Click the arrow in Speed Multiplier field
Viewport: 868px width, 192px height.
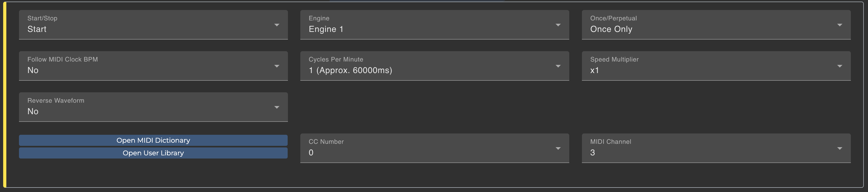coord(839,66)
